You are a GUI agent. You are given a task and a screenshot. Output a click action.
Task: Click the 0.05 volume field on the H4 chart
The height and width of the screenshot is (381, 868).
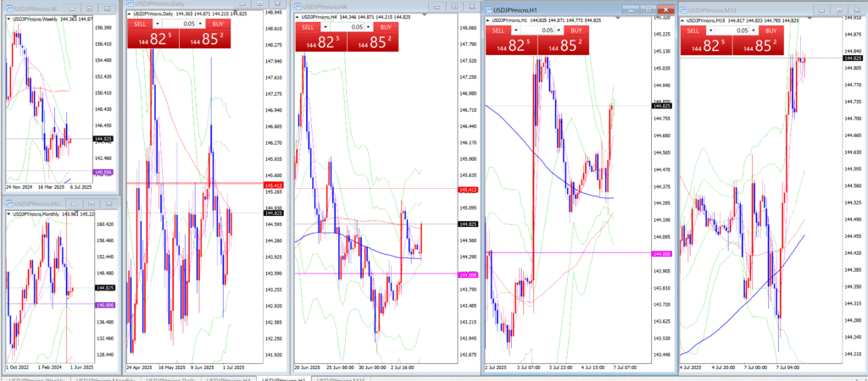[348, 26]
